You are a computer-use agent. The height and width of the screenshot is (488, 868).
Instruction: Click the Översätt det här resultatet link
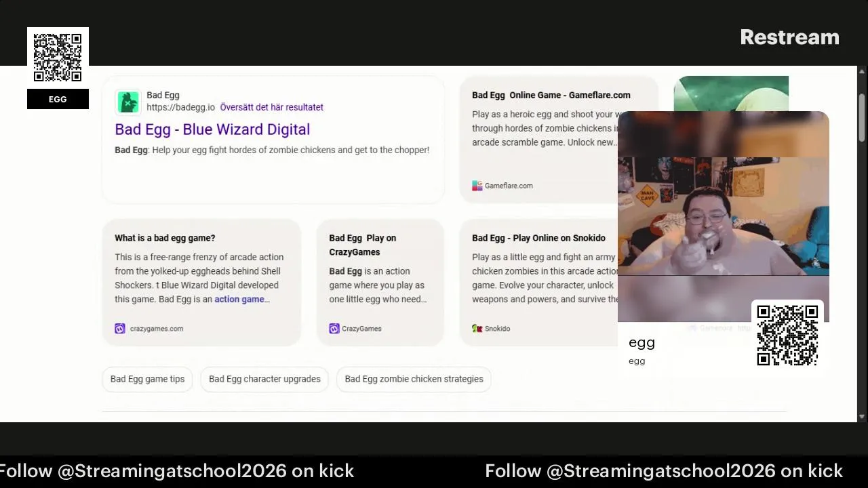tap(271, 107)
